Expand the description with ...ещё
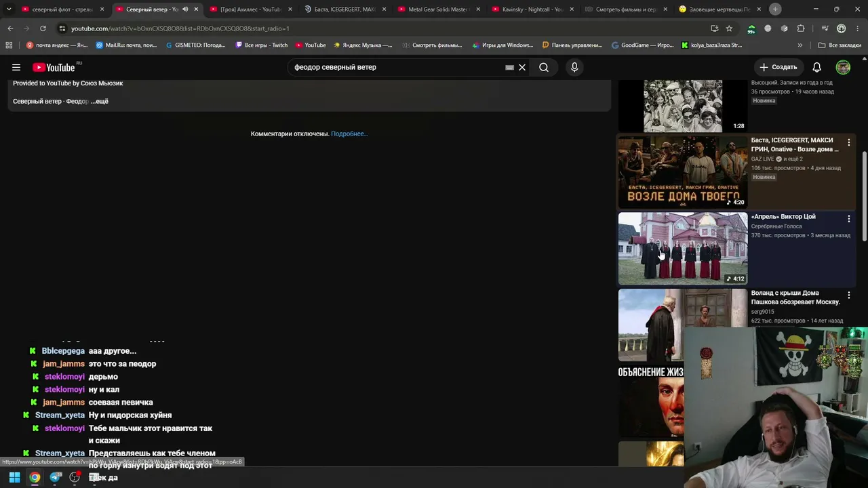This screenshot has width=868, height=488. tap(100, 101)
